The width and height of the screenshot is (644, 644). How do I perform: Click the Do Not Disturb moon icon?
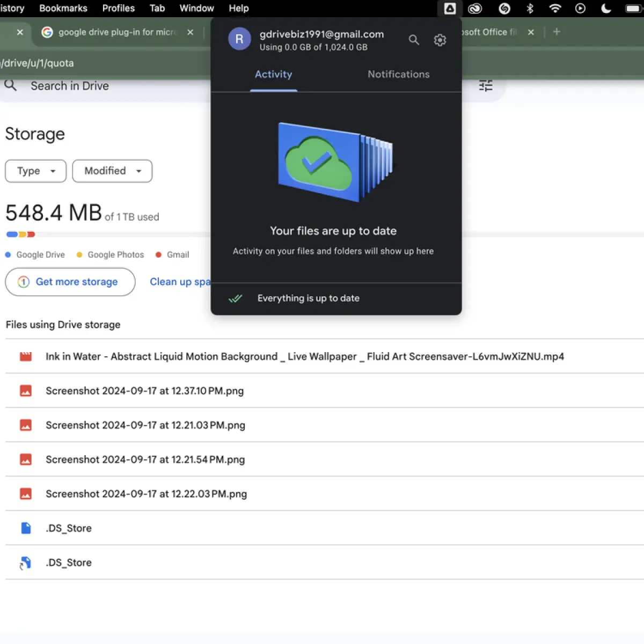point(606,8)
